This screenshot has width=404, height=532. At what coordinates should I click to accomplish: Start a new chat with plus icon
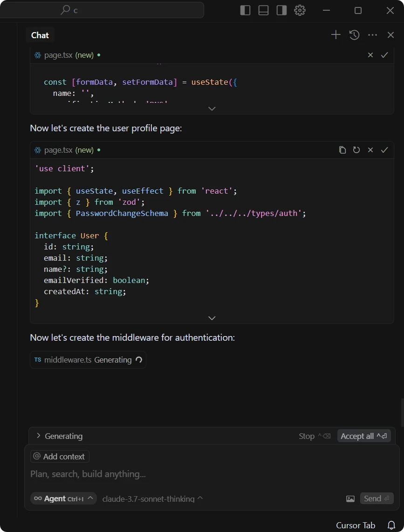[x=336, y=35]
